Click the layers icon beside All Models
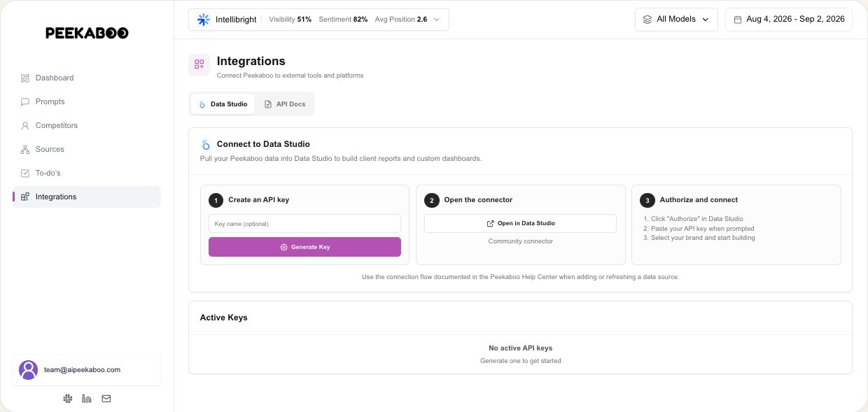Screen dimensions: 868x412 coord(647,20)
